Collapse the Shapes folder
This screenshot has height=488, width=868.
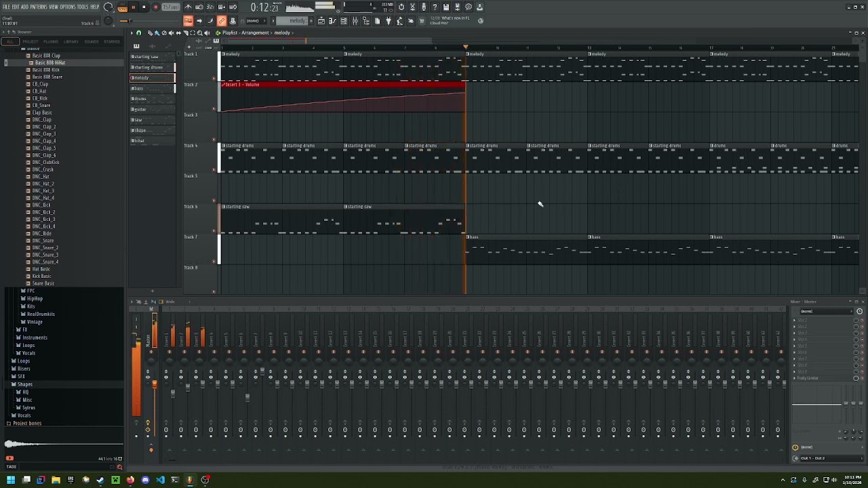(24, 384)
